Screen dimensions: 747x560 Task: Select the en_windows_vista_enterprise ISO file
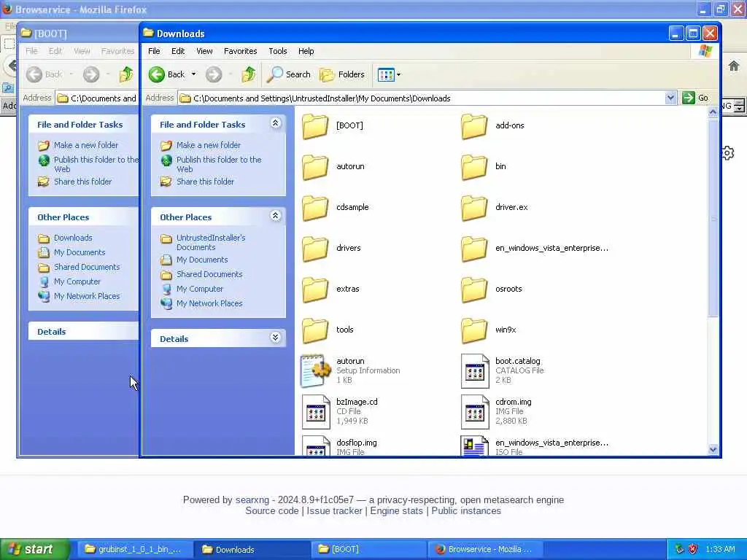(535, 447)
